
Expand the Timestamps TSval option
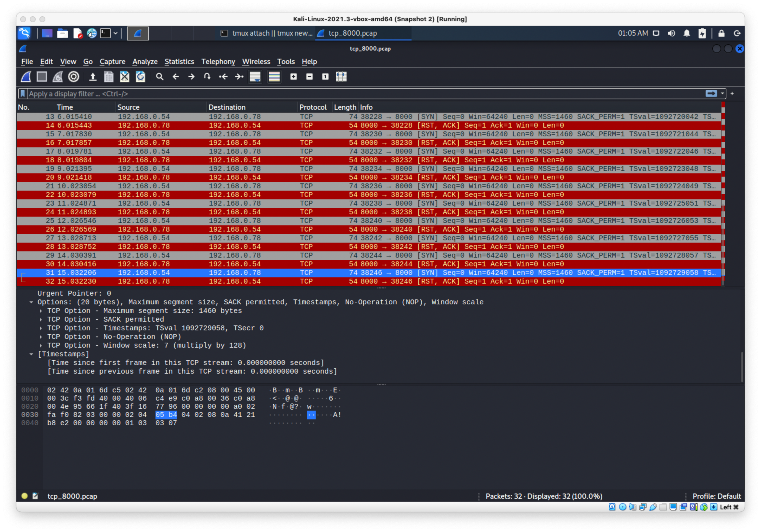pyautogui.click(x=41, y=328)
